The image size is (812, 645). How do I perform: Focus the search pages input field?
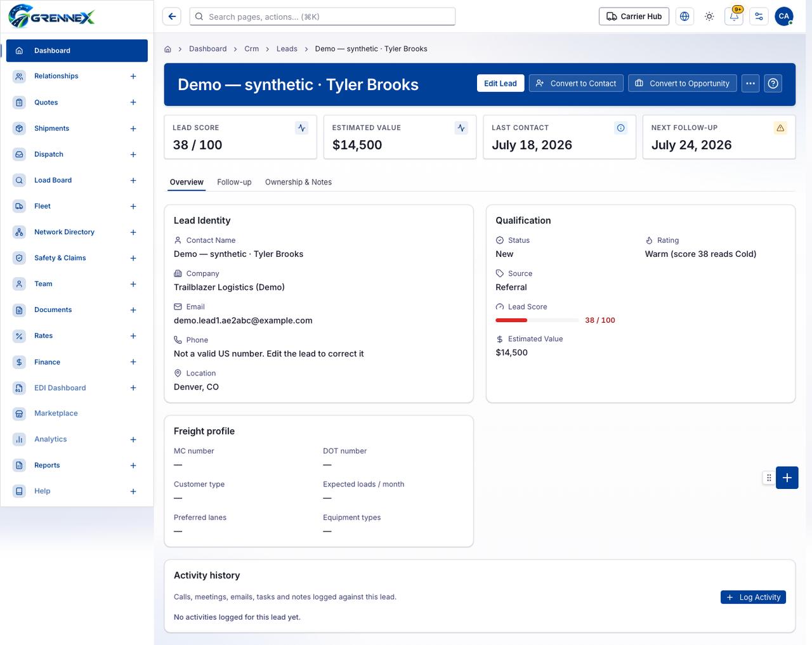(x=322, y=16)
